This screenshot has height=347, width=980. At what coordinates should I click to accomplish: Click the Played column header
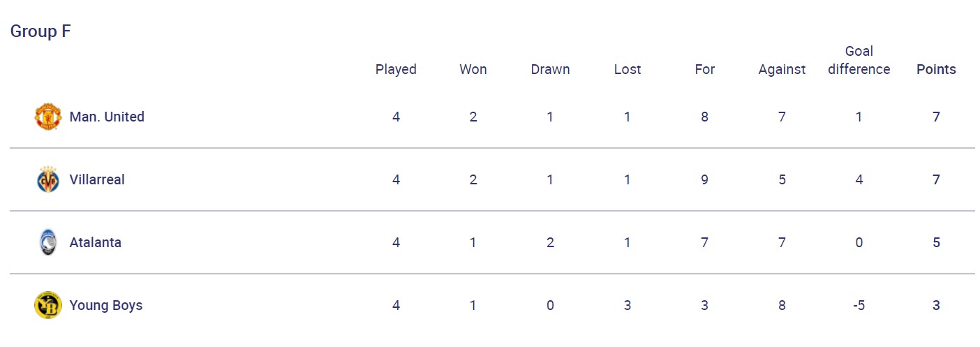click(396, 69)
